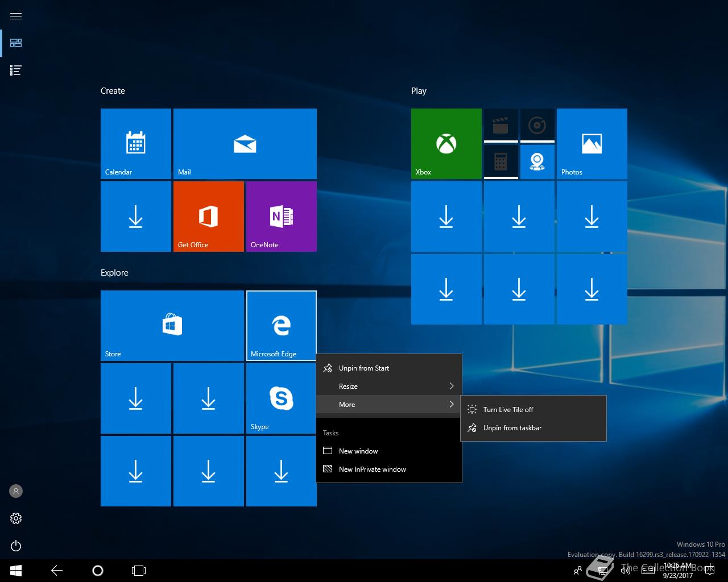Launch the Skype tile
This screenshot has height=582, width=728.
pyautogui.click(x=282, y=398)
